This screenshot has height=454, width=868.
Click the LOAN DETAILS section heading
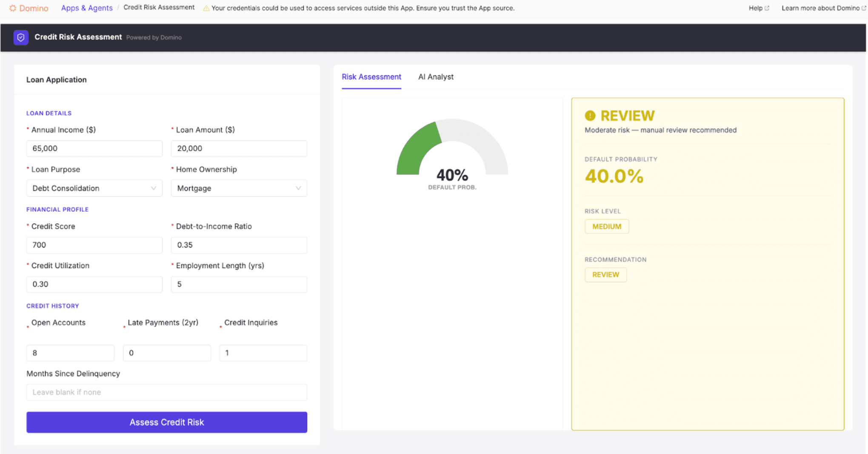click(x=49, y=113)
